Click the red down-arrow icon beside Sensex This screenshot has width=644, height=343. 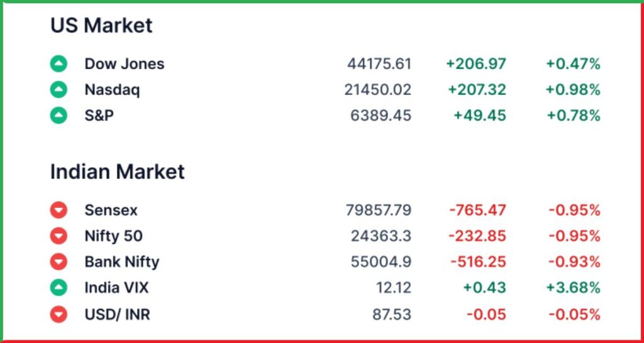coord(58,210)
